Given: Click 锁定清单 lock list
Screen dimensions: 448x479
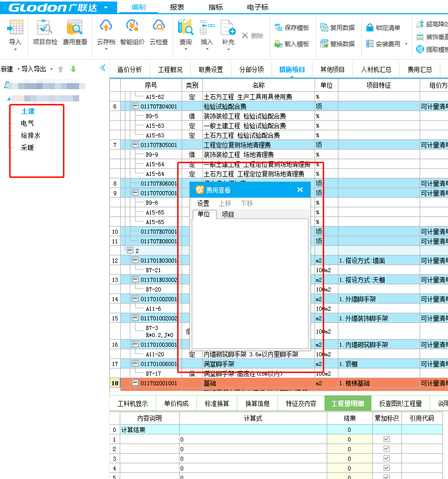Looking at the screenshot, I should [x=383, y=28].
